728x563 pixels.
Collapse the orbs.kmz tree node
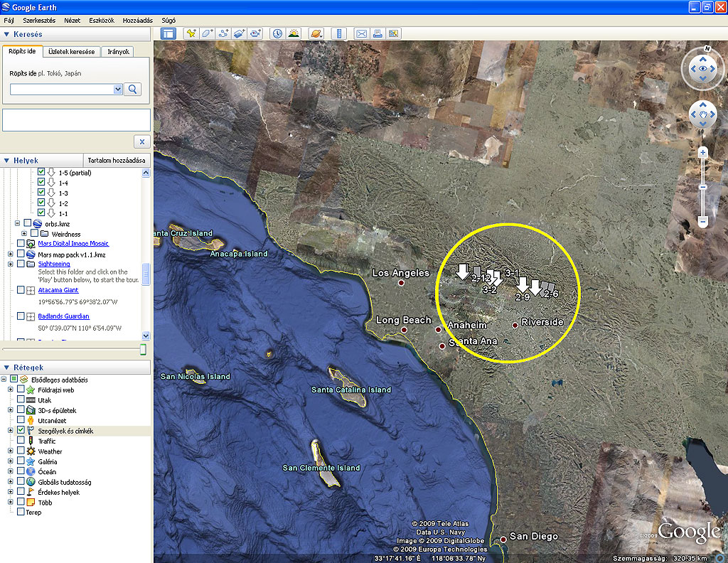pos(17,223)
